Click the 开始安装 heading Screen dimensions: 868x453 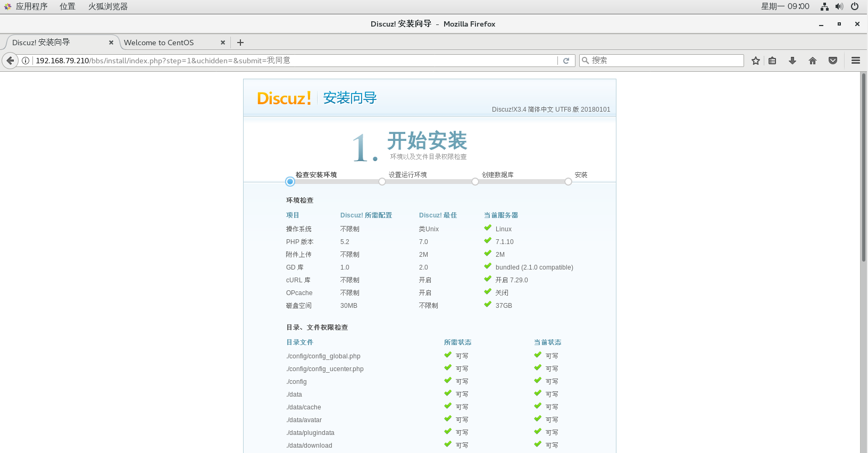point(427,141)
